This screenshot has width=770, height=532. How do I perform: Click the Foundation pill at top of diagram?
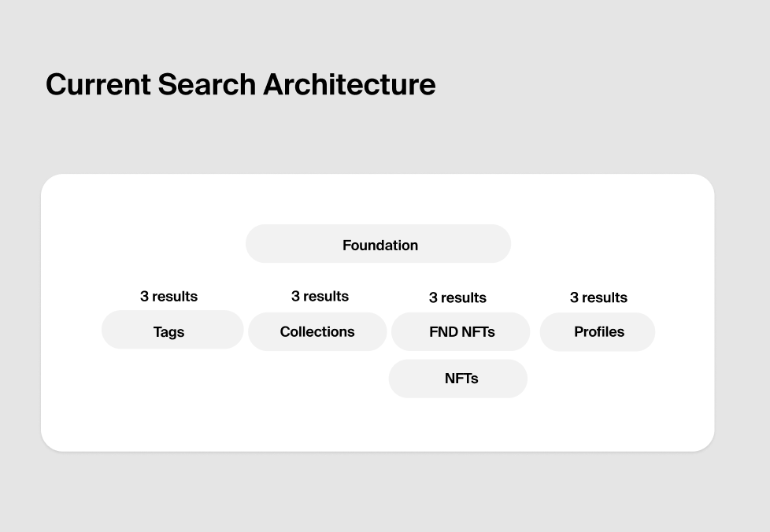coord(378,244)
